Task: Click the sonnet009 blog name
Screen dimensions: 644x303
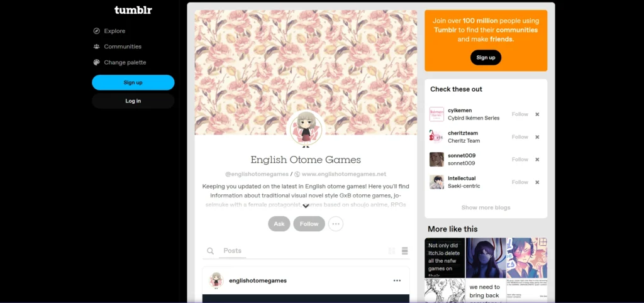Action: pos(462,156)
